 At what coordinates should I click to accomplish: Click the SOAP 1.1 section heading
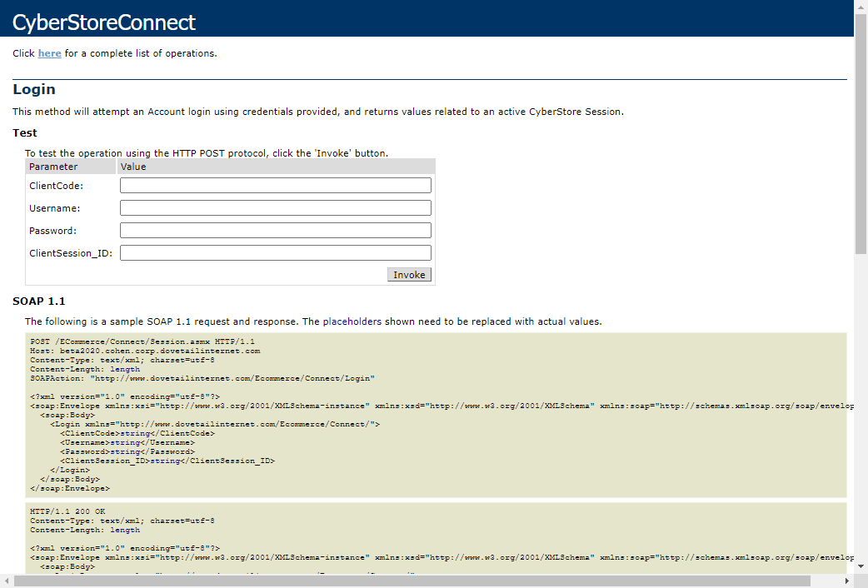pyautogui.click(x=38, y=301)
